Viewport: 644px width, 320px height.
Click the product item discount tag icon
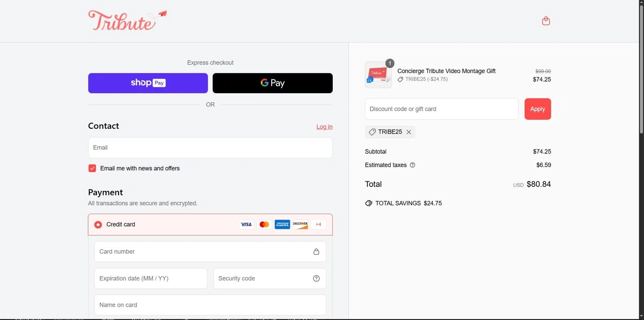[400, 79]
